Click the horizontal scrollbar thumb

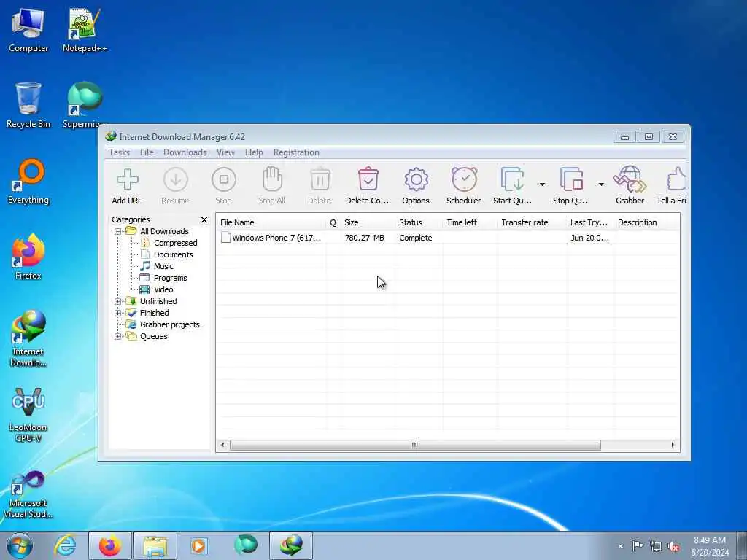point(415,446)
